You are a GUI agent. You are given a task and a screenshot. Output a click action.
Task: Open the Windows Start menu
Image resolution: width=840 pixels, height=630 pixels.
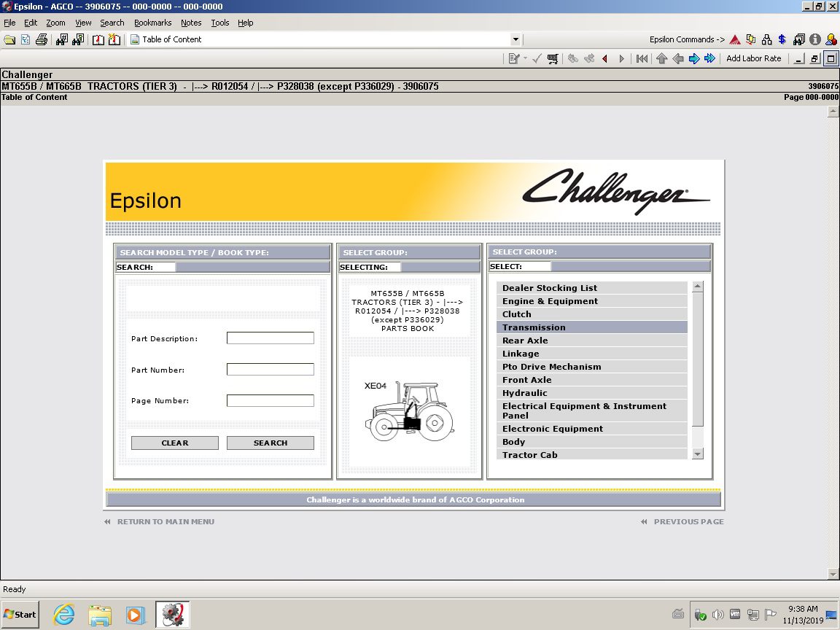pyautogui.click(x=20, y=615)
